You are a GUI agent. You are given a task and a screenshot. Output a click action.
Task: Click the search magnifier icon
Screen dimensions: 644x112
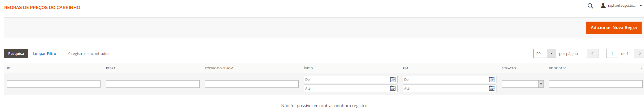[x=590, y=6]
